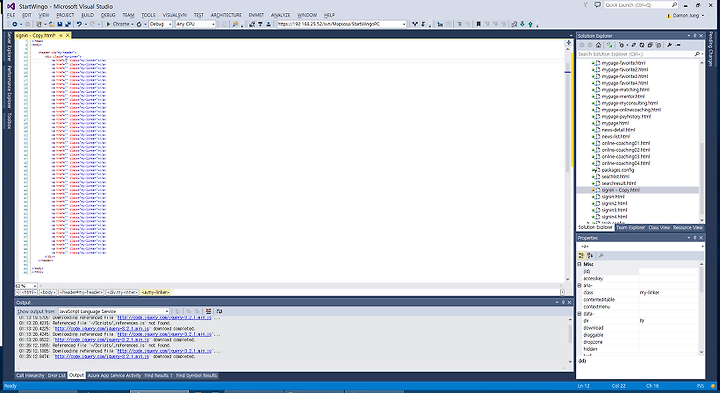Click the Undo toolbar icon
The image size is (720, 393).
click(x=79, y=24)
